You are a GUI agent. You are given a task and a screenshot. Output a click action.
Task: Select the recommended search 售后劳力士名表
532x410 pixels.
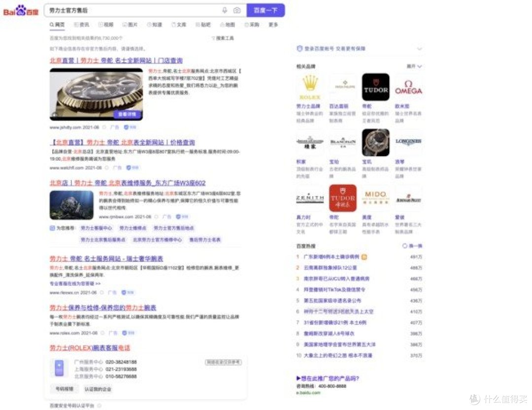point(205,240)
